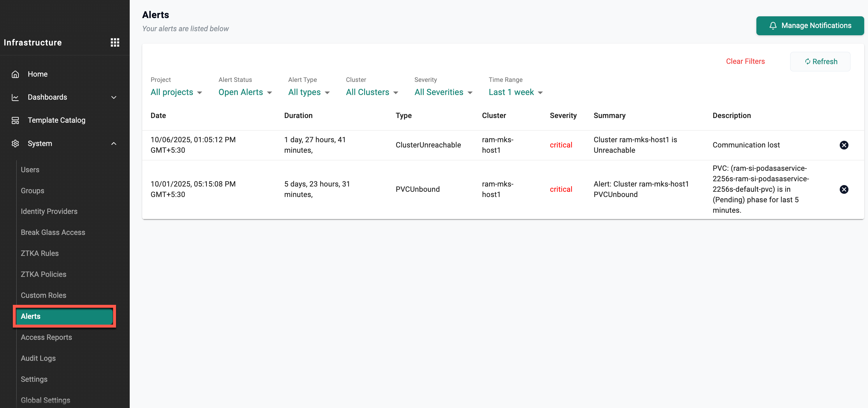Screen dimensions: 868x408
Task: Open the All Severities dropdown
Action: pyautogui.click(x=443, y=92)
